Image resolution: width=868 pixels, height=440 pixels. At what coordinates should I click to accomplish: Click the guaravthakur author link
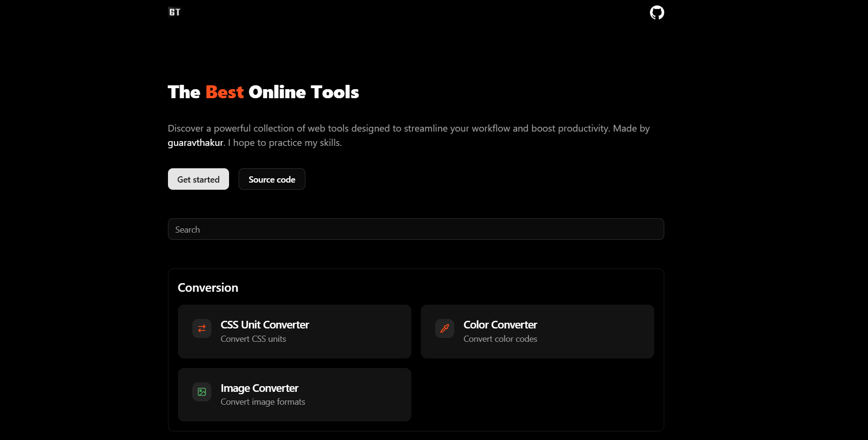[195, 142]
